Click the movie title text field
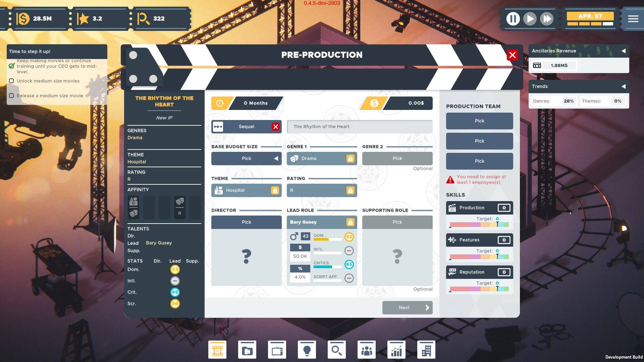644x362 pixels. (x=360, y=127)
